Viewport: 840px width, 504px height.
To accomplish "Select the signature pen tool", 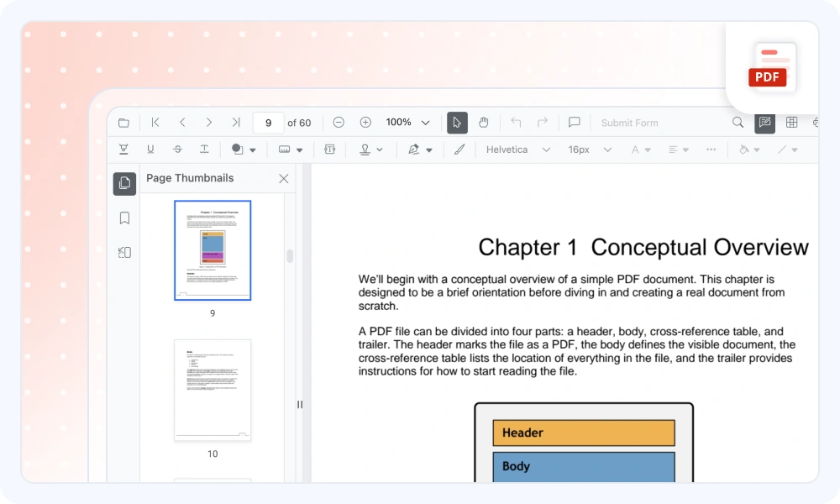I will pyautogui.click(x=413, y=150).
